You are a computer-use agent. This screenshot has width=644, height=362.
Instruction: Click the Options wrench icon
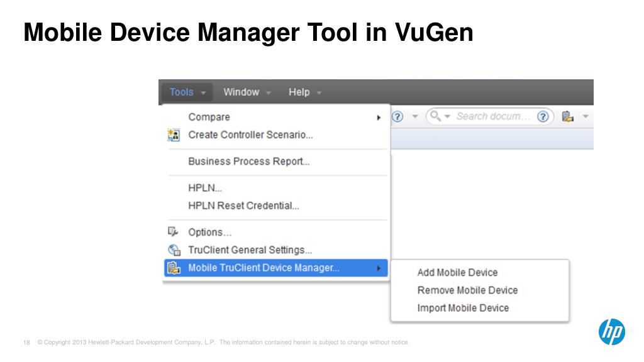click(173, 232)
